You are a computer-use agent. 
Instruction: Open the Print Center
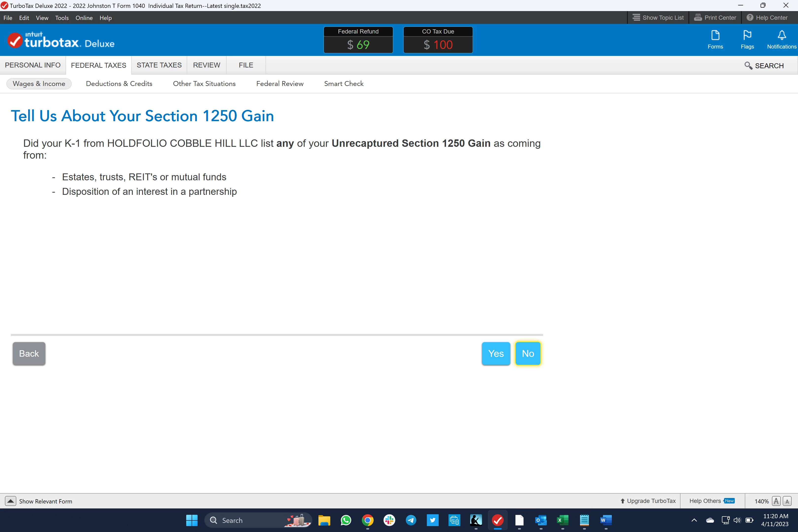[x=715, y=18]
